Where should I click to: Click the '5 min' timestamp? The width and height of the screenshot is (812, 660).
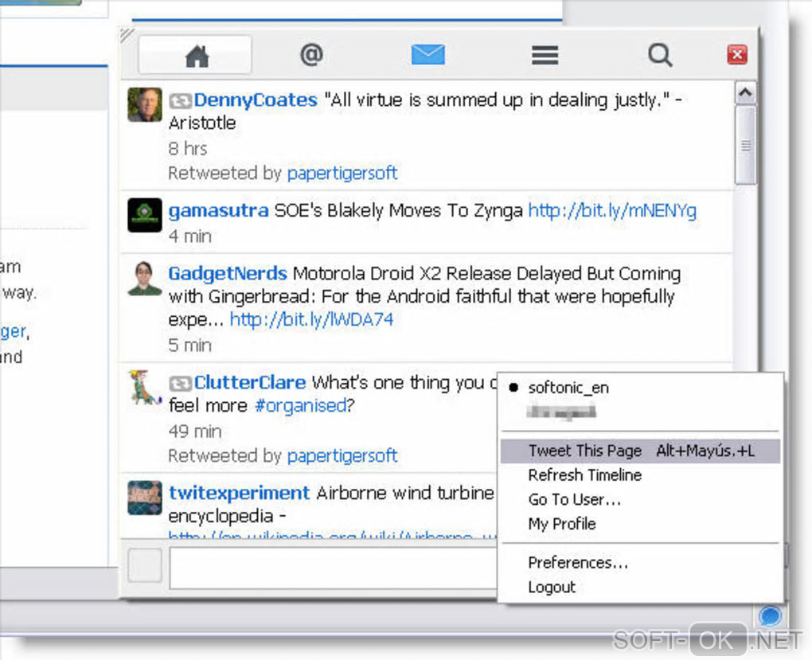190,346
